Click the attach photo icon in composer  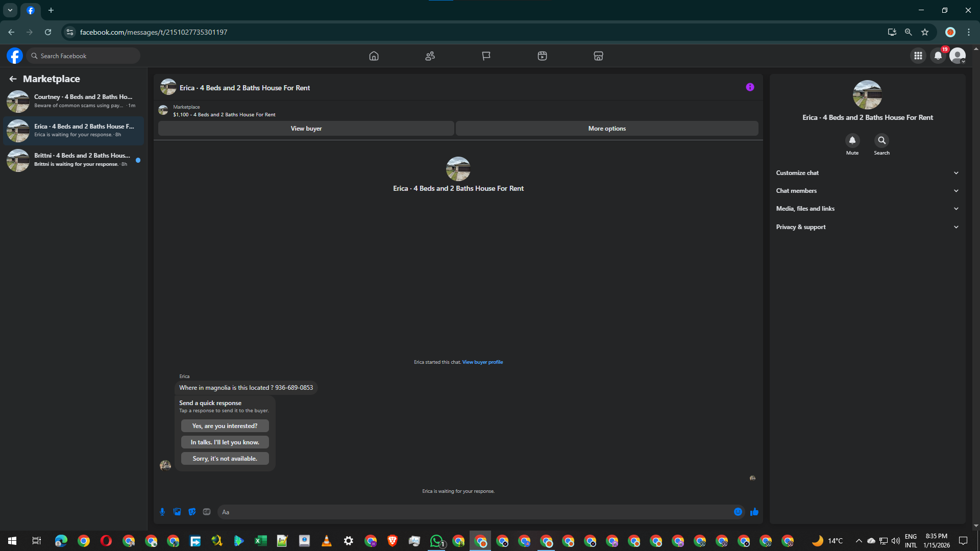click(x=177, y=512)
